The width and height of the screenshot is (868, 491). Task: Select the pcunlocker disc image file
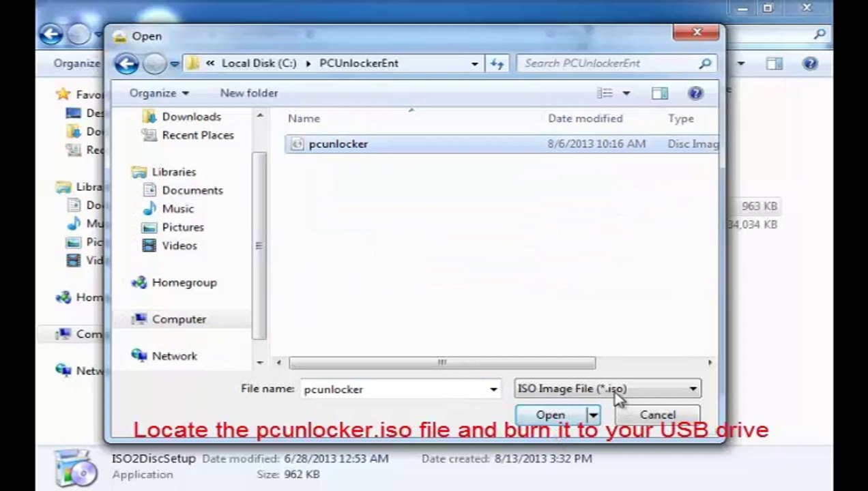(502, 144)
